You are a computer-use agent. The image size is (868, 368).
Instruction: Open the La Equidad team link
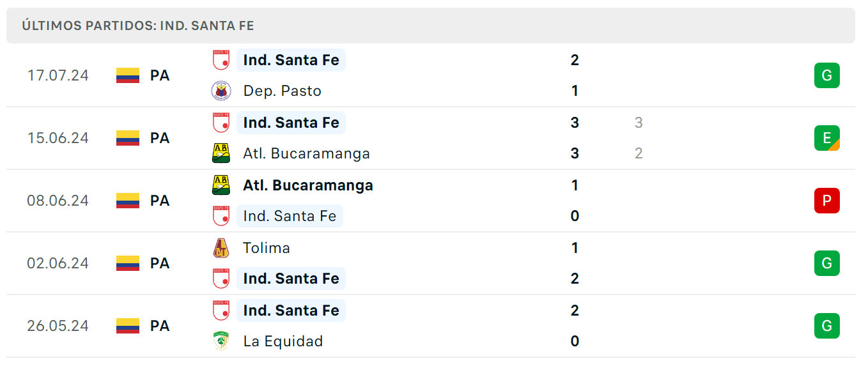pyautogui.click(x=283, y=341)
